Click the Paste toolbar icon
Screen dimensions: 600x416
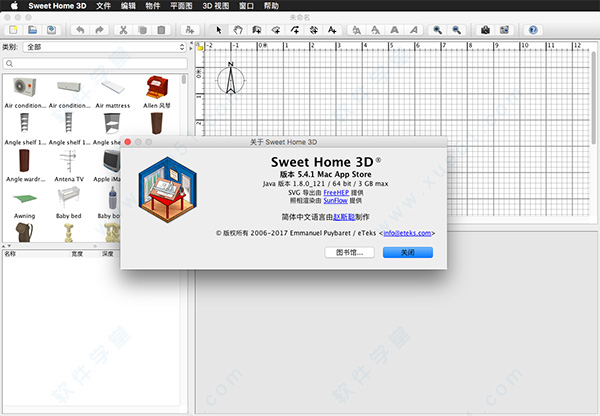tap(161, 30)
